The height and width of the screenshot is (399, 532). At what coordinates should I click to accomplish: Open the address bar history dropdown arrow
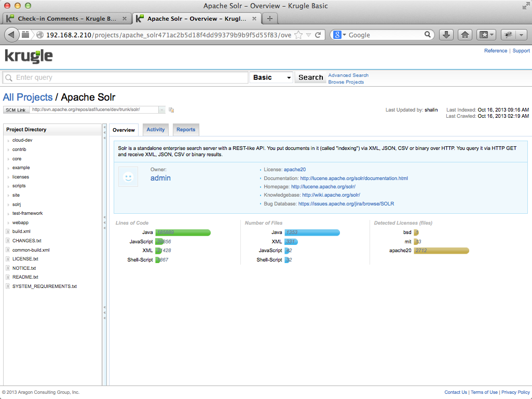pyautogui.click(x=308, y=35)
